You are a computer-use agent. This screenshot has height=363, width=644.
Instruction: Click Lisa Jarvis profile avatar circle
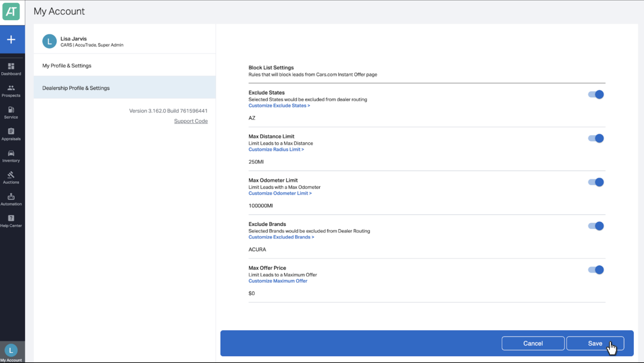49,41
